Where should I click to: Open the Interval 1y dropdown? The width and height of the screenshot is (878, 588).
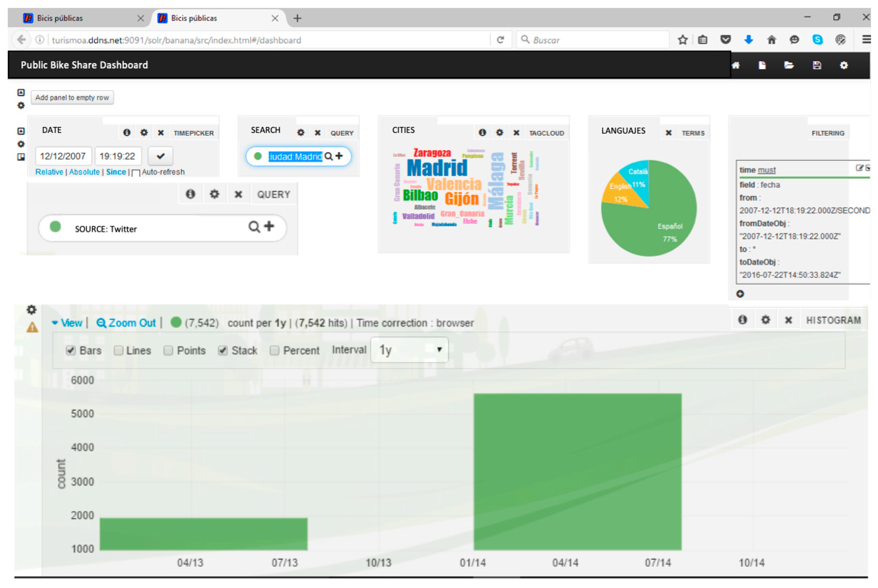point(409,349)
